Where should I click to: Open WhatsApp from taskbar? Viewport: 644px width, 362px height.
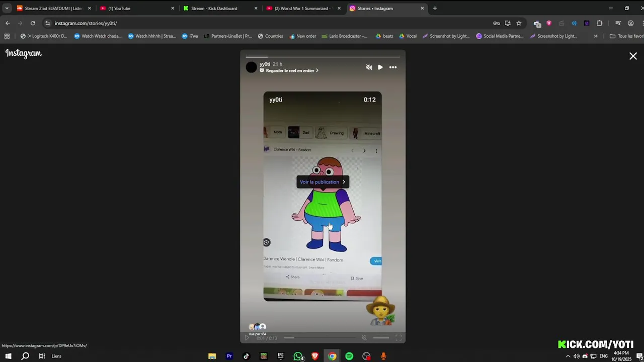(298, 356)
